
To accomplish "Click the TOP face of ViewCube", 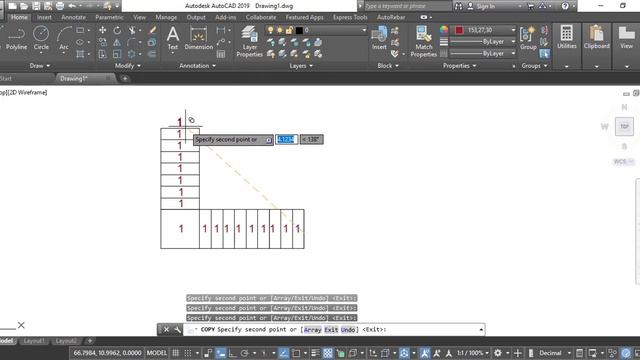I will 624,127.
